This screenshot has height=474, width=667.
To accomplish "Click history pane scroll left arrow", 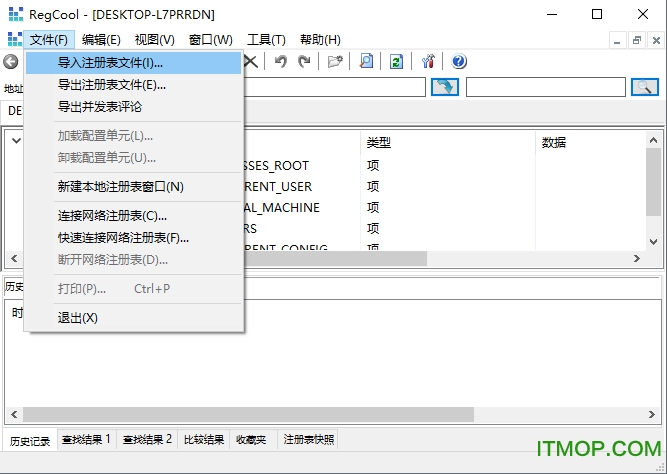I will pos(14,414).
